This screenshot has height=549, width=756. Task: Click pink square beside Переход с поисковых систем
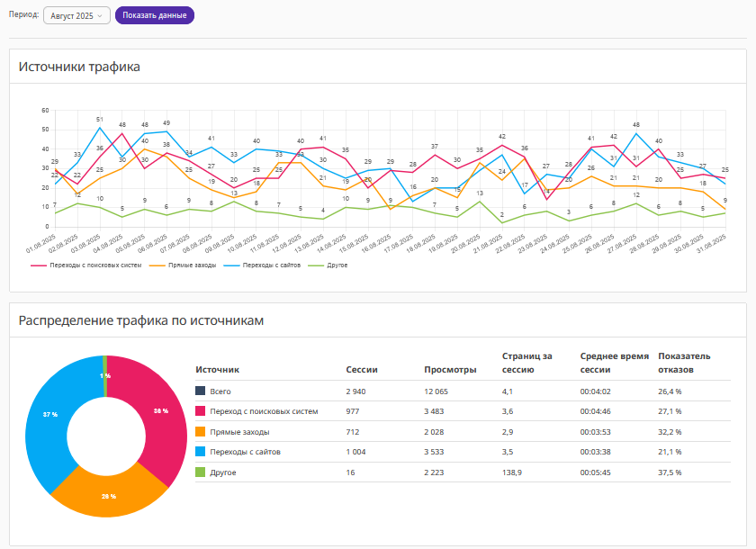tap(201, 411)
